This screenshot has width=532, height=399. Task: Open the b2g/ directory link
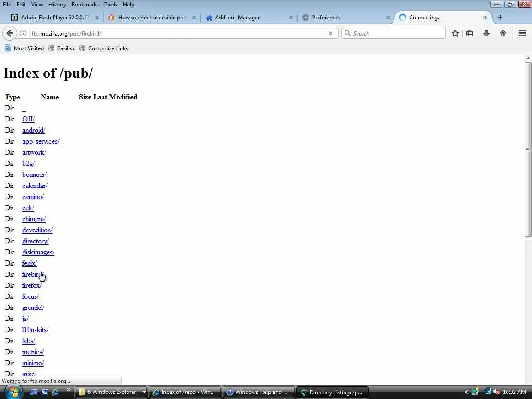point(28,163)
